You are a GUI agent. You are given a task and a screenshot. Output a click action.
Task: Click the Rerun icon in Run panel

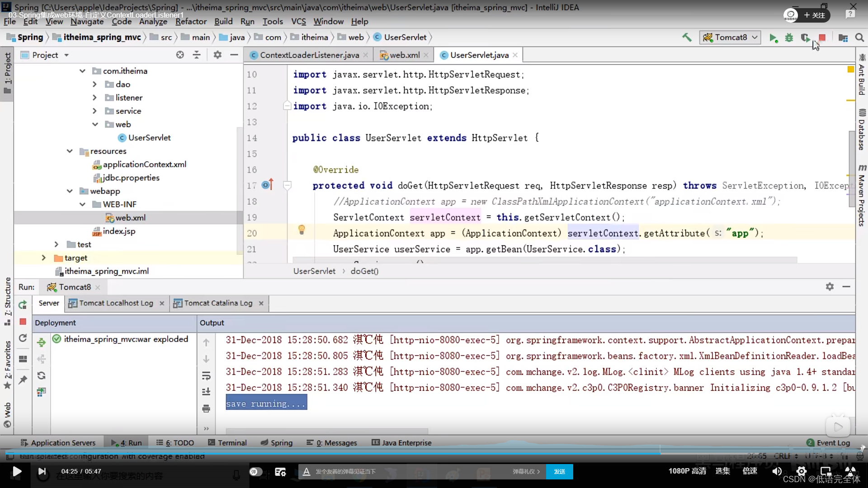[23, 305]
